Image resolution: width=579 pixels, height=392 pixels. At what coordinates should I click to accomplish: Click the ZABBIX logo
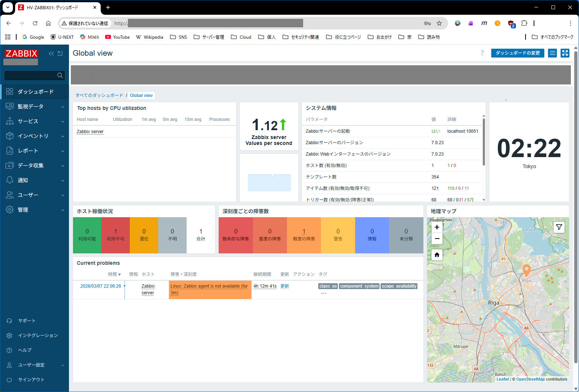(21, 53)
